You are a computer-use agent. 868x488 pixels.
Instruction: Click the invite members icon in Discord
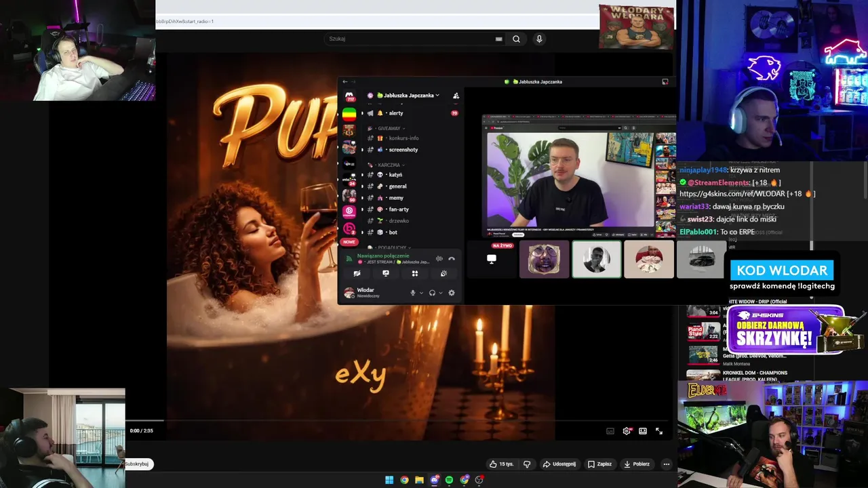pos(456,96)
